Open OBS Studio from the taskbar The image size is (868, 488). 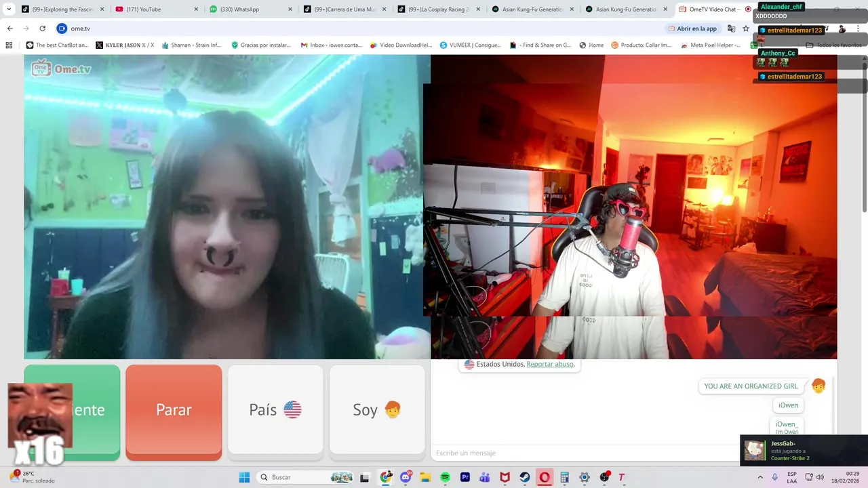point(604,477)
